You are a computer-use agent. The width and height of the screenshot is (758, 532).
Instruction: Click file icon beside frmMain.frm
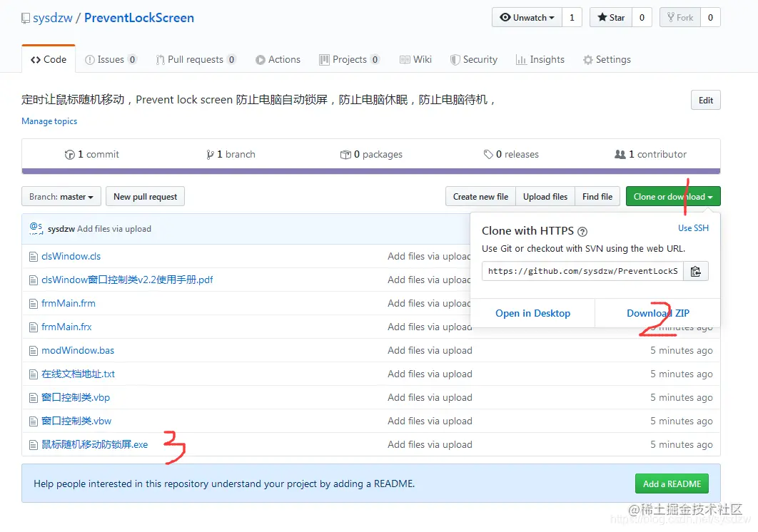point(34,304)
